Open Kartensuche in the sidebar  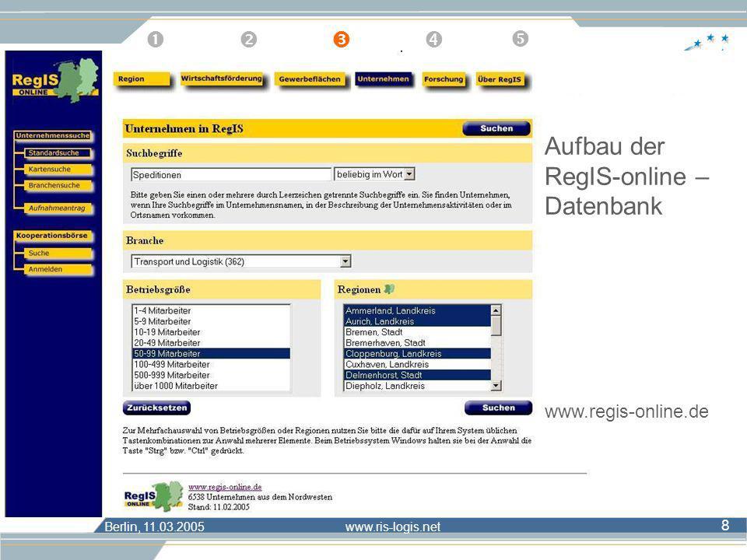pos(58,169)
